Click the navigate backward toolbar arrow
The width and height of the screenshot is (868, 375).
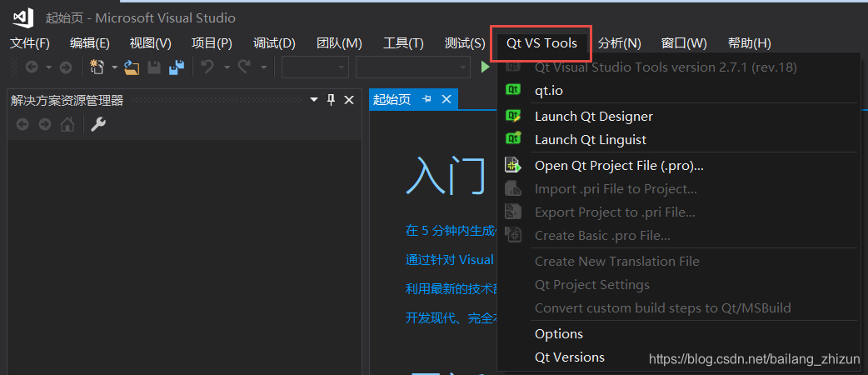[x=32, y=67]
